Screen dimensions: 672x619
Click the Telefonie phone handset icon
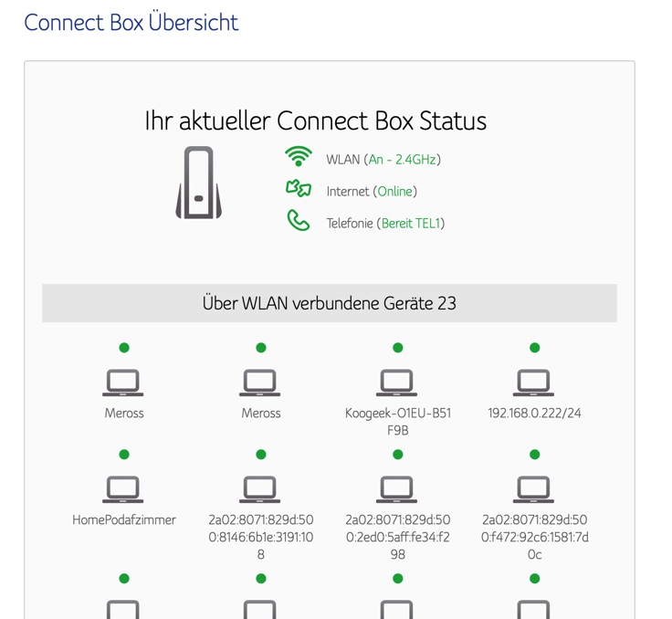tap(299, 220)
